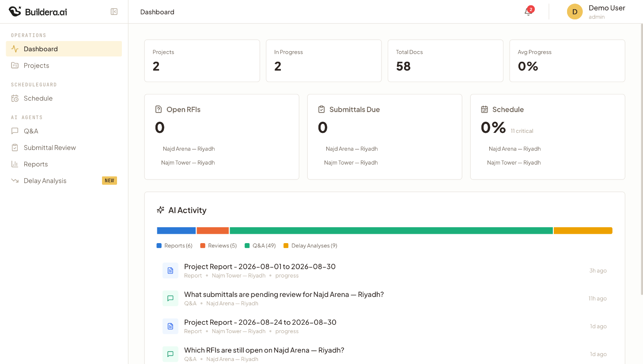Click the green Q&A segment of activity bar
643x364 pixels.
pos(391,231)
